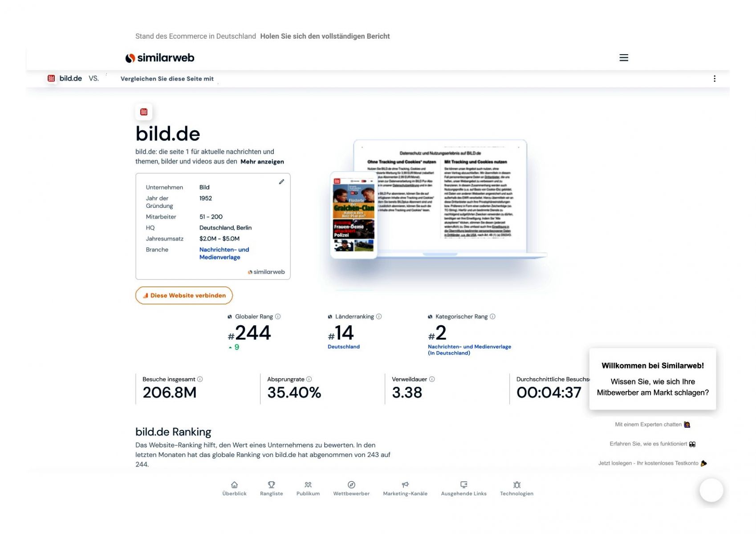Show info for Absprungrate
The image size is (756, 534).
pyautogui.click(x=309, y=379)
